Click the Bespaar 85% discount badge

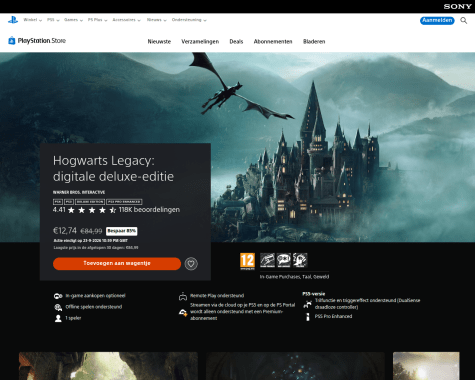pos(122,231)
